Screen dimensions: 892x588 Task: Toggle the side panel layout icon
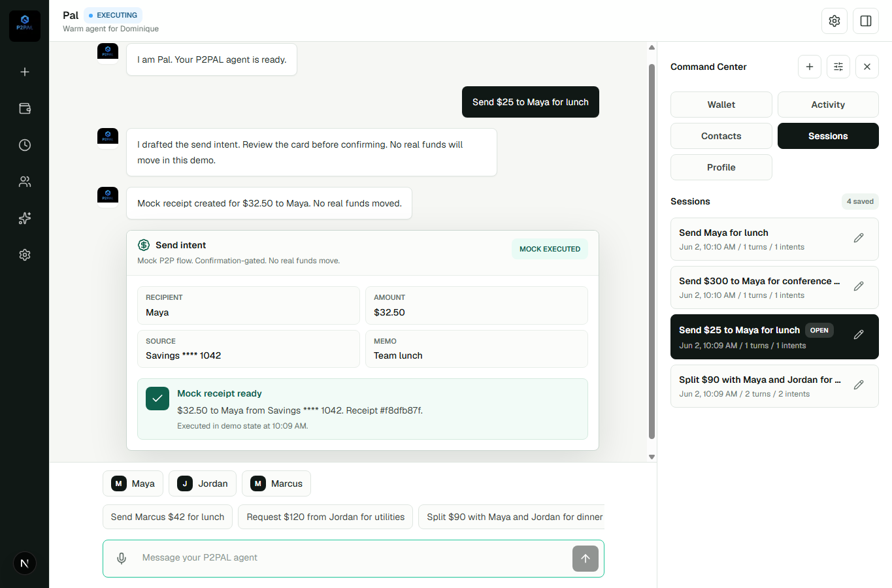point(866,21)
